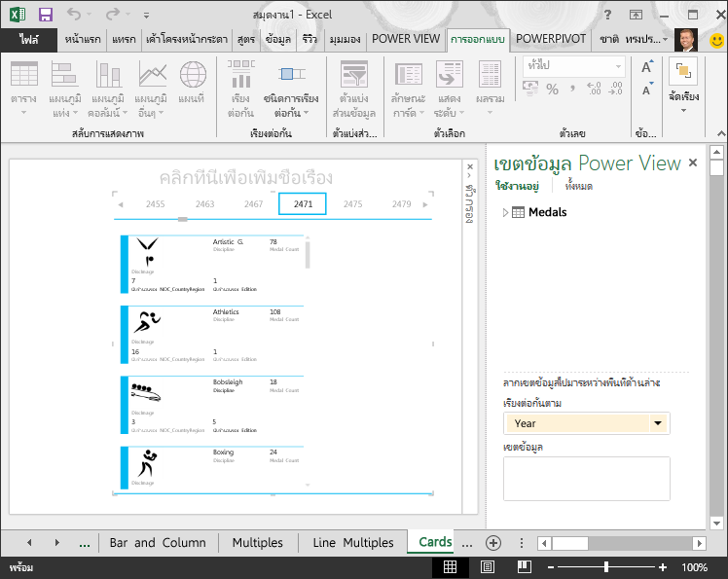Click the ribbon display options icon

[636, 15]
